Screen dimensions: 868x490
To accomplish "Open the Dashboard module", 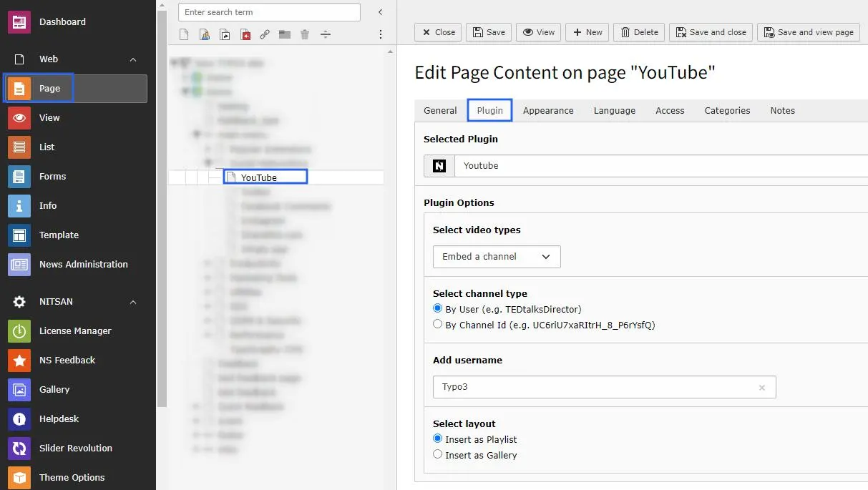I will 77,22.
